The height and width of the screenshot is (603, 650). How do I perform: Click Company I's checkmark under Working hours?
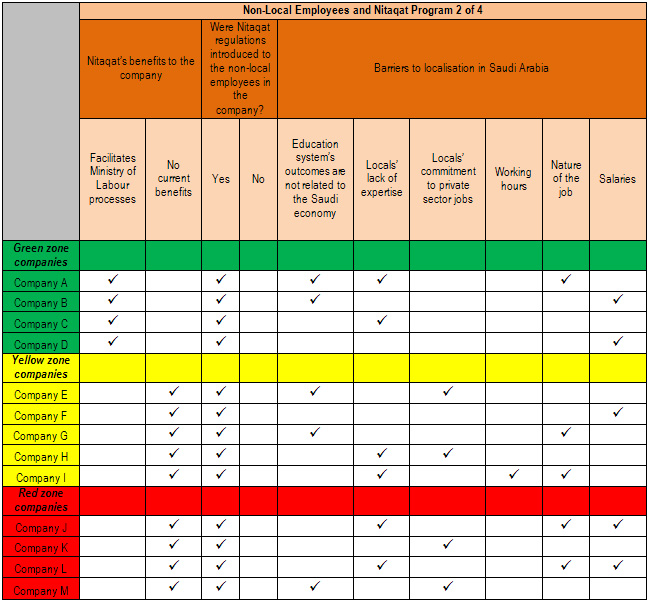pyautogui.click(x=514, y=474)
